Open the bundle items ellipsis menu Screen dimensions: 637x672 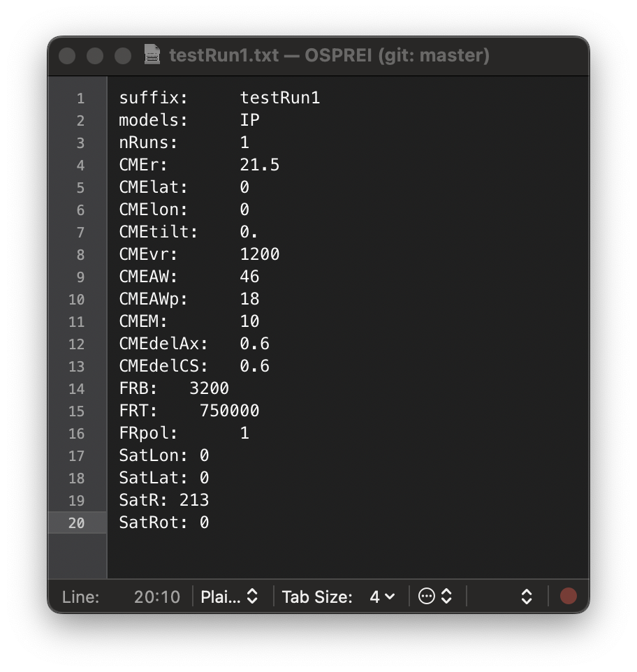point(434,597)
